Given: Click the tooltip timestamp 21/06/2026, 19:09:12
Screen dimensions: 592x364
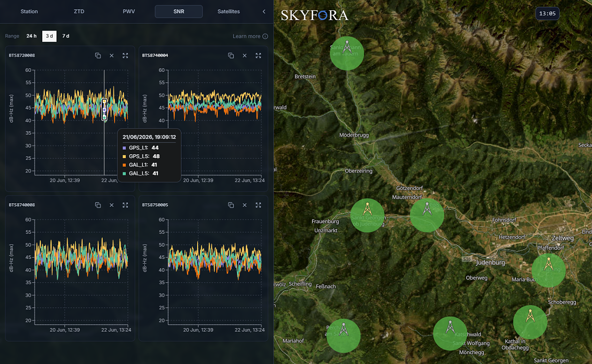Looking at the screenshot, I should tap(149, 137).
